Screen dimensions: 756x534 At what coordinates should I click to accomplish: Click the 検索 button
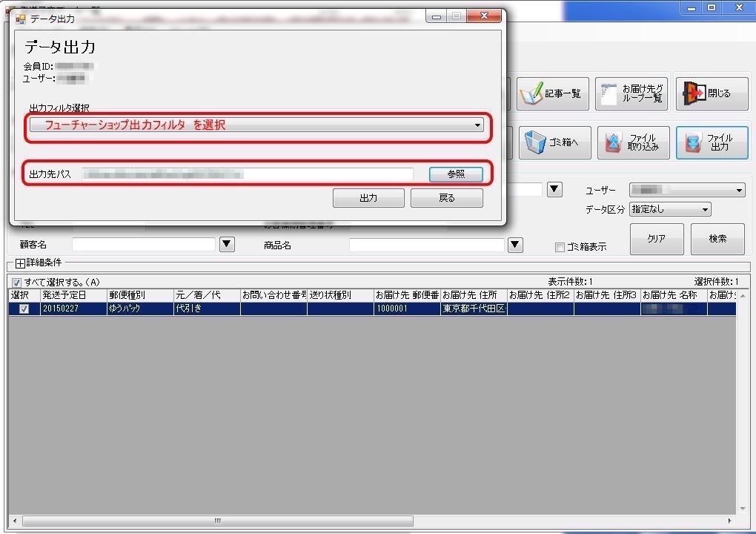(717, 239)
